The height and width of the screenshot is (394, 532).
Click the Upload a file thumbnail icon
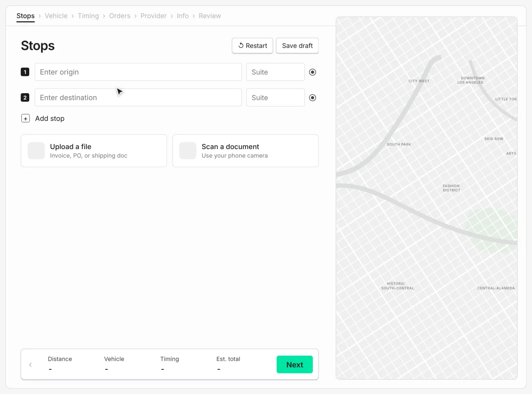[x=36, y=151]
